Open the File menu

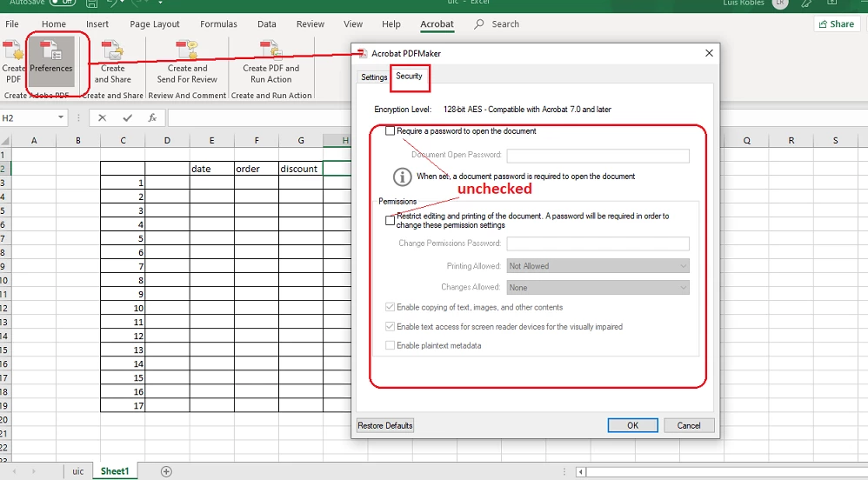coord(11,23)
